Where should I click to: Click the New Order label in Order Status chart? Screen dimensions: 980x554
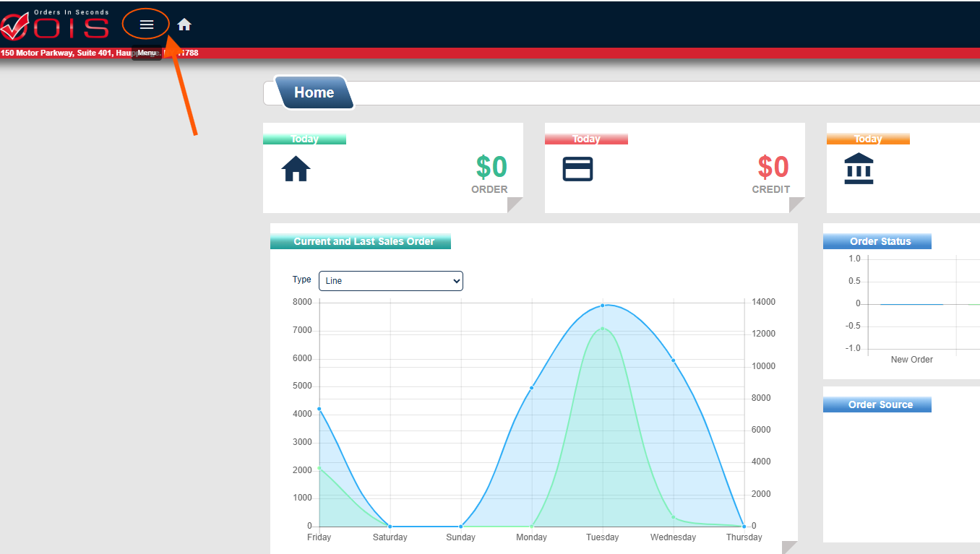coord(911,360)
